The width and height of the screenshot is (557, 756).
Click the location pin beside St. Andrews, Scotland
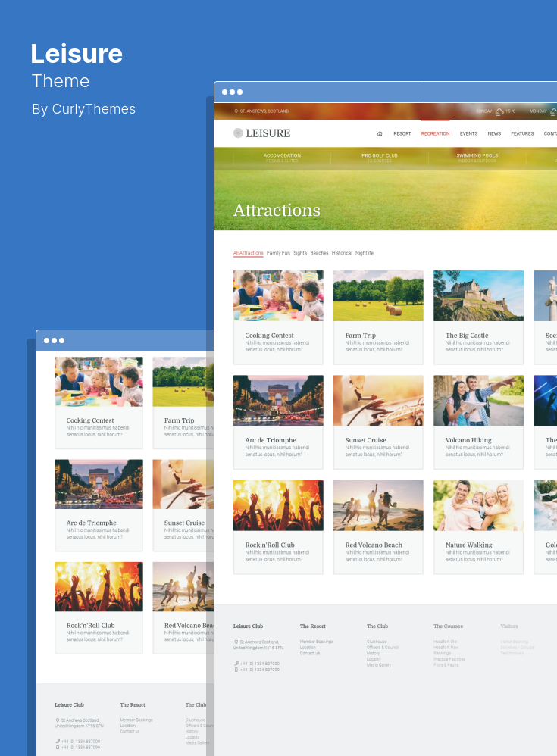point(236,111)
